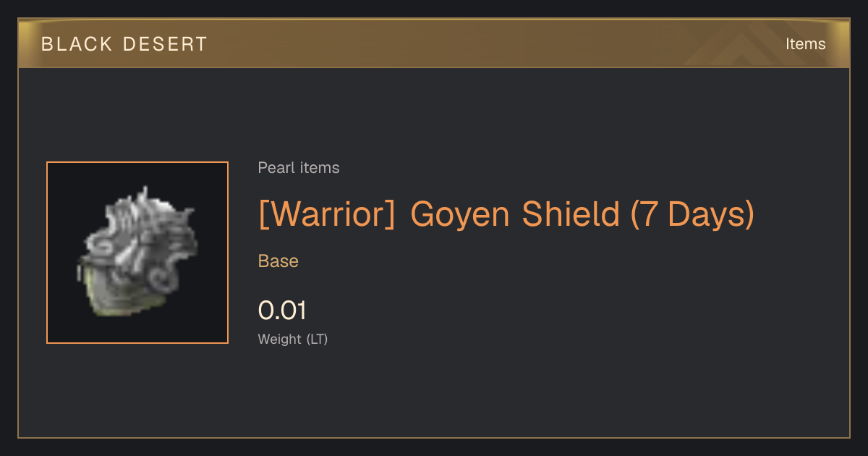Click the word Pearl above the item title

274,168
